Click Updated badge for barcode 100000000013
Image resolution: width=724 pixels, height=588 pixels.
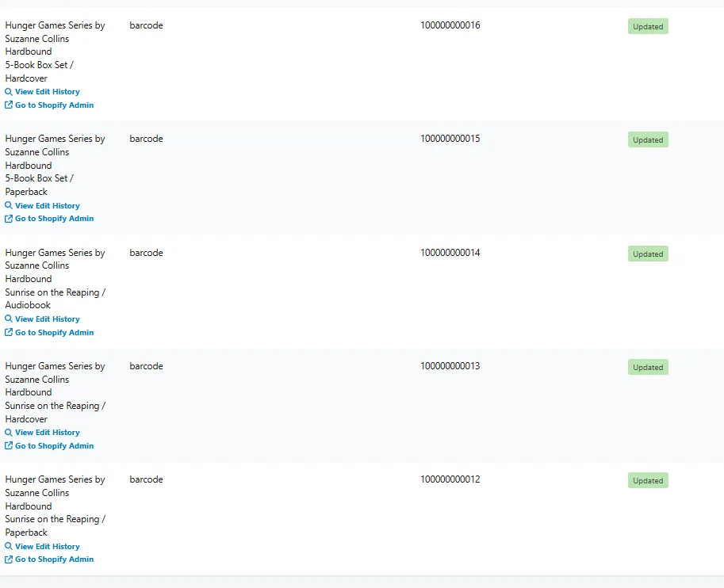point(648,368)
